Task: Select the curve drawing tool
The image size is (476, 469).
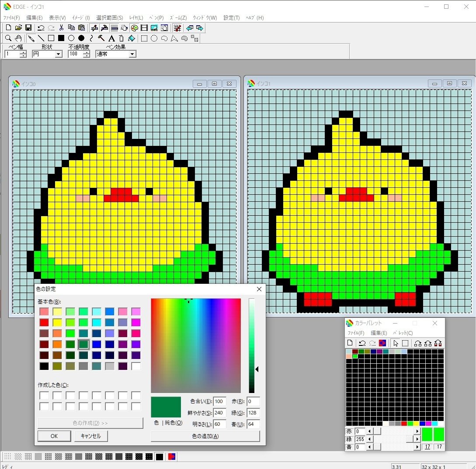Action: [x=91, y=38]
